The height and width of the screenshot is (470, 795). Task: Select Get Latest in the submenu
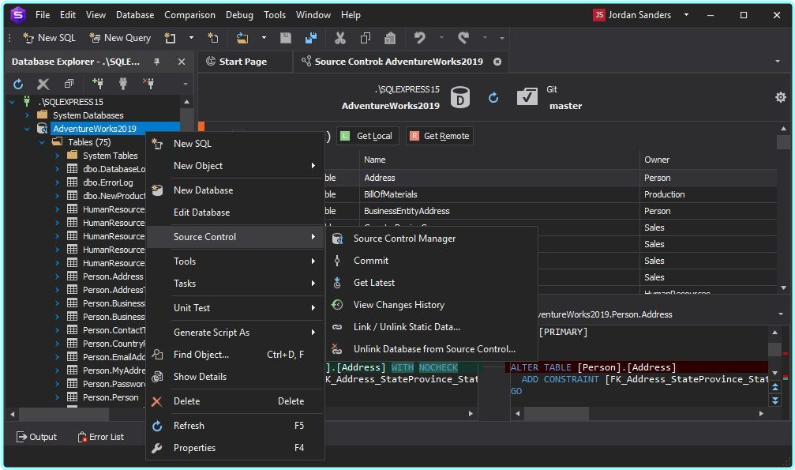(x=431, y=282)
